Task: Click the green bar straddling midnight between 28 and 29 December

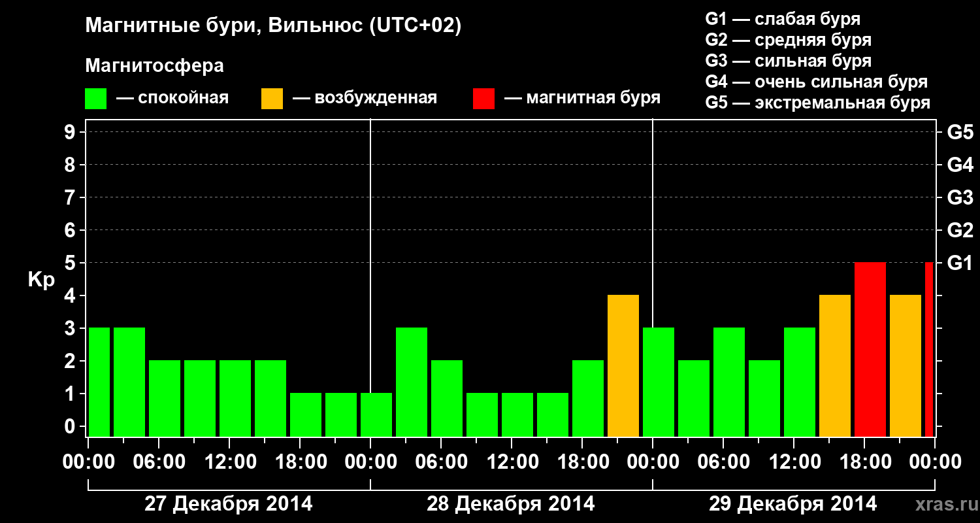Action: [659, 382]
